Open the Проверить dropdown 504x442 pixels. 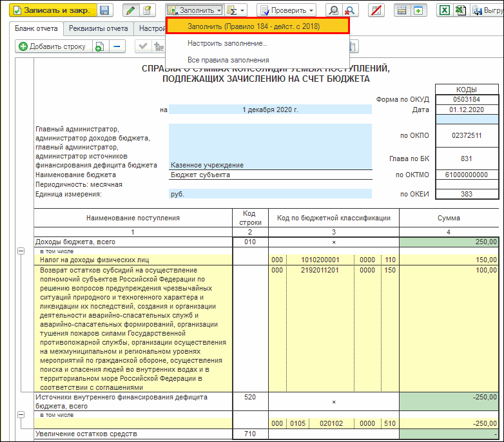click(x=286, y=10)
